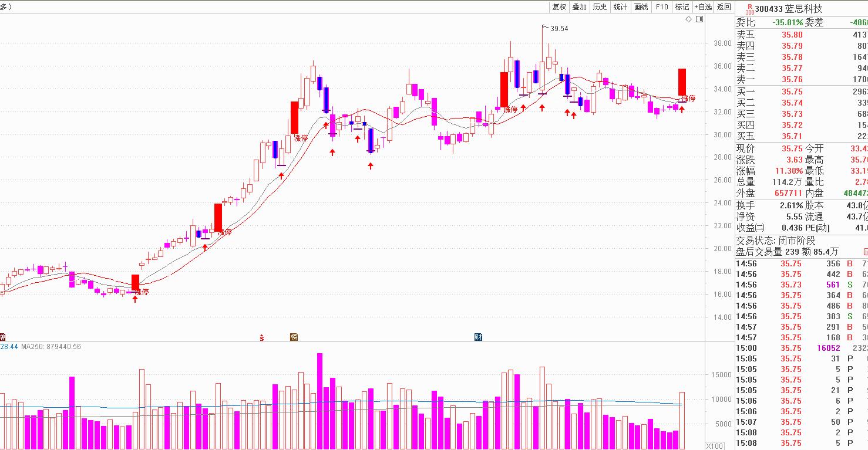Screen dimensions: 868x450
Task: Click the X100 volume unit label
Action: click(714, 446)
